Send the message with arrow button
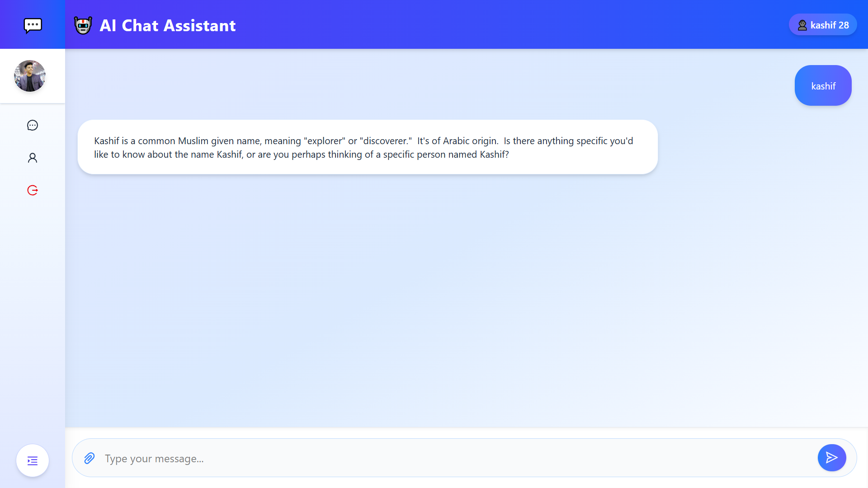The height and width of the screenshot is (488, 868). pyautogui.click(x=831, y=458)
